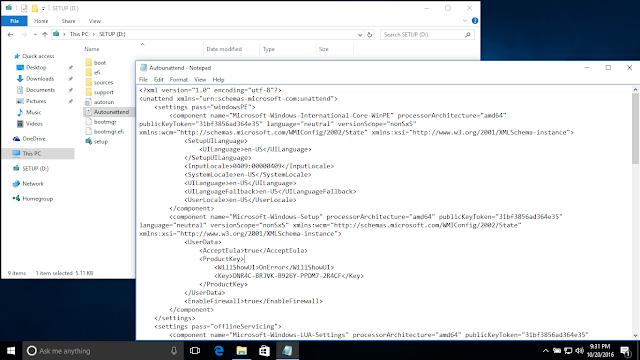This screenshot has width=640, height=360.
Task: Open Microsoft Edge from the taskbar
Action: point(219,351)
